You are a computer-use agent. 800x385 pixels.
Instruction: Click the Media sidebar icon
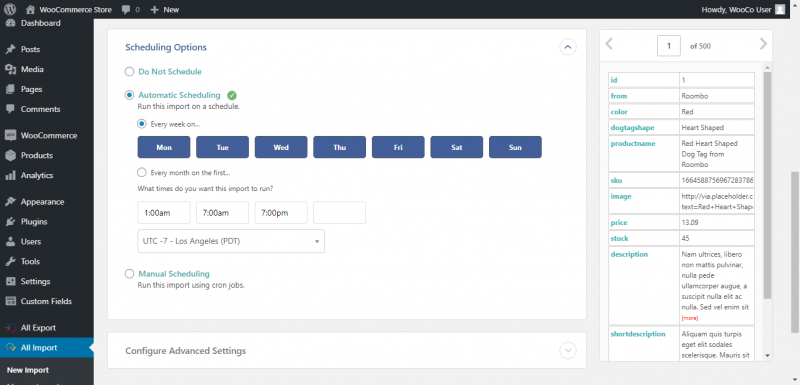(x=10, y=69)
